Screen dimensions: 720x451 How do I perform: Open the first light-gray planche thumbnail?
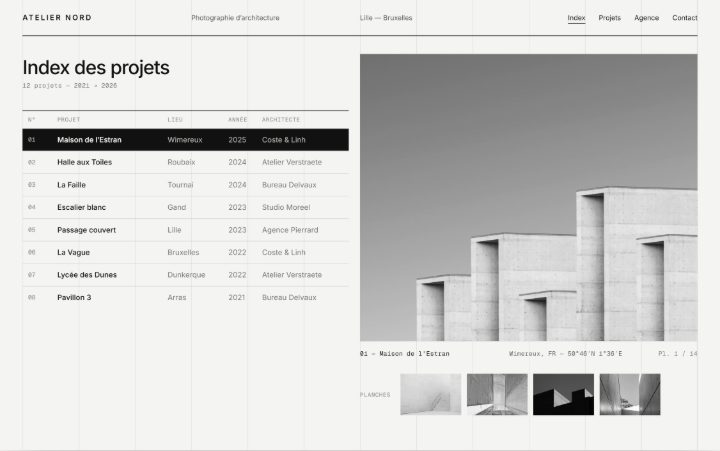click(x=430, y=394)
